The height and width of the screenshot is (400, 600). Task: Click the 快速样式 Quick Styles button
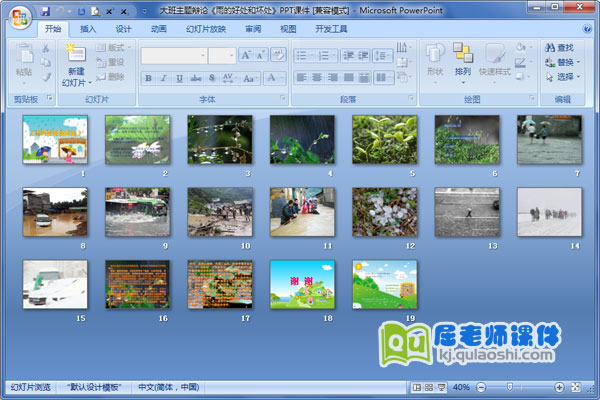(495, 59)
